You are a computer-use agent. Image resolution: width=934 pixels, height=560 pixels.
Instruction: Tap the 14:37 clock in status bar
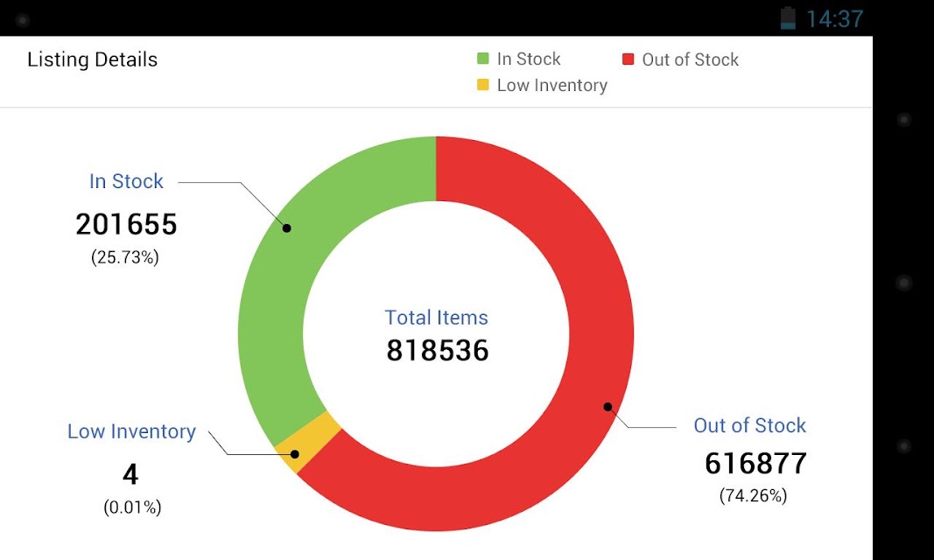[x=834, y=19]
